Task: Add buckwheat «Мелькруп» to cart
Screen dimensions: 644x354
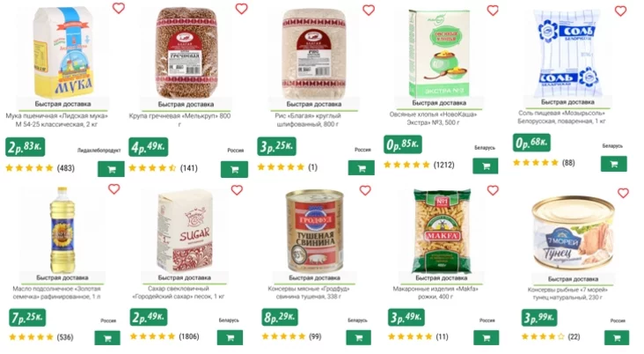Action: tap(234, 169)
